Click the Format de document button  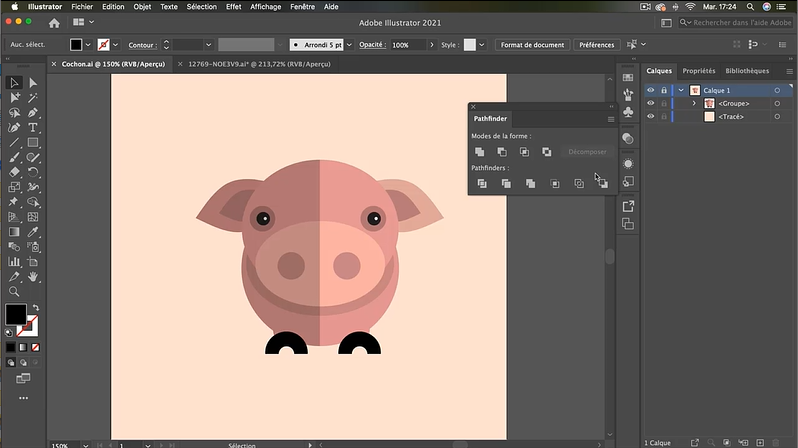tap(532, 45)
